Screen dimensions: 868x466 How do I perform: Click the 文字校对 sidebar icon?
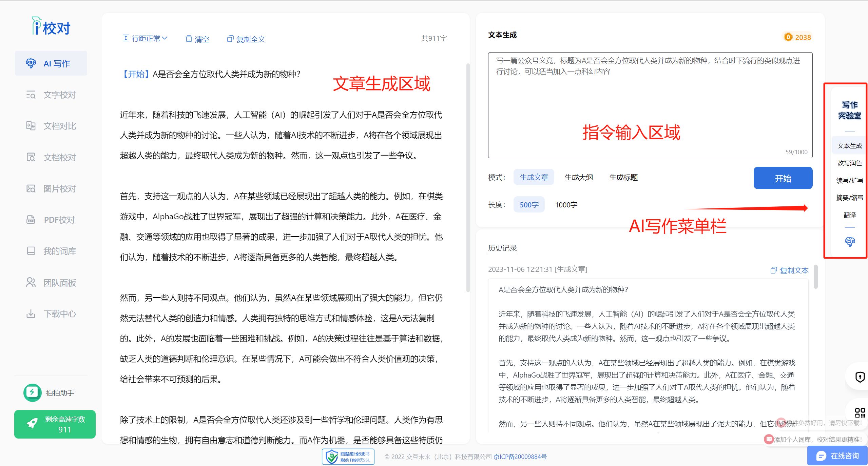31,95
